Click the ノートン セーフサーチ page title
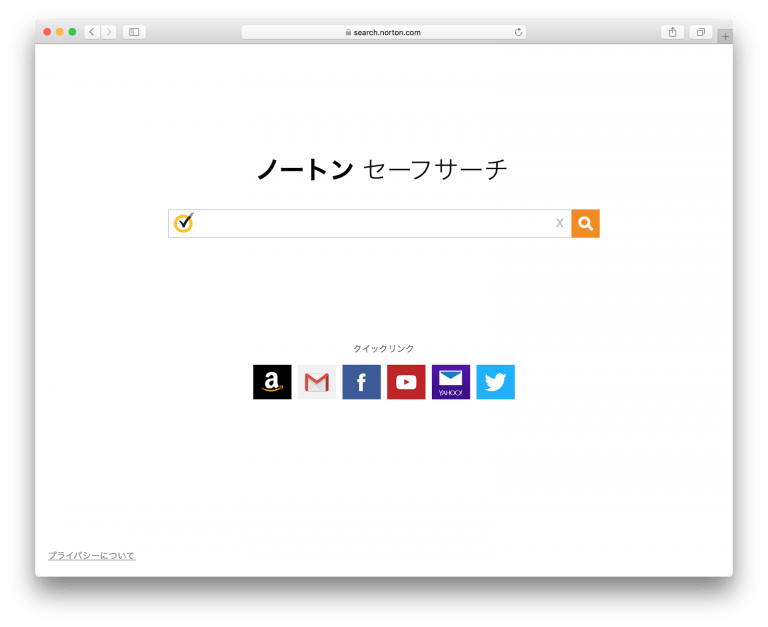 point(383,169)
